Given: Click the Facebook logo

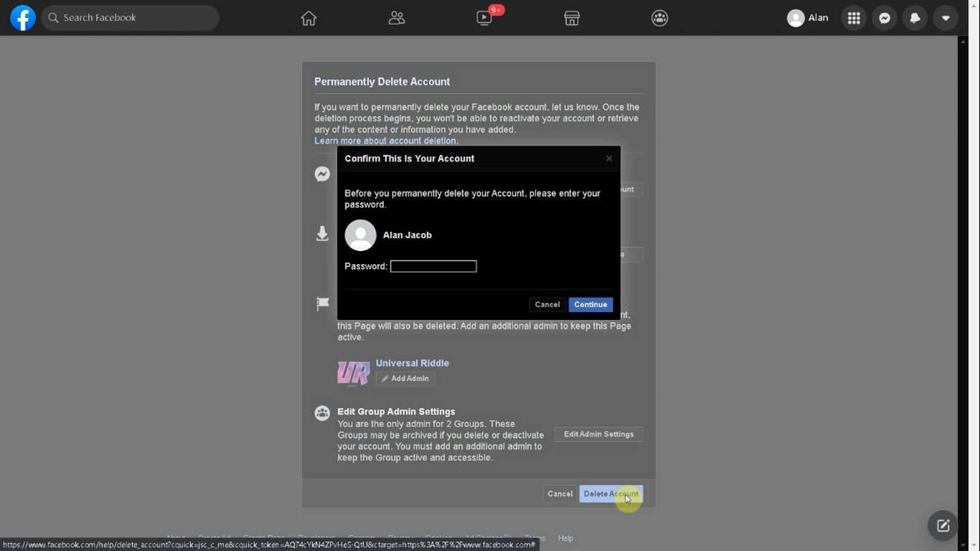Looking at the screenshot, I should [22, 17].
